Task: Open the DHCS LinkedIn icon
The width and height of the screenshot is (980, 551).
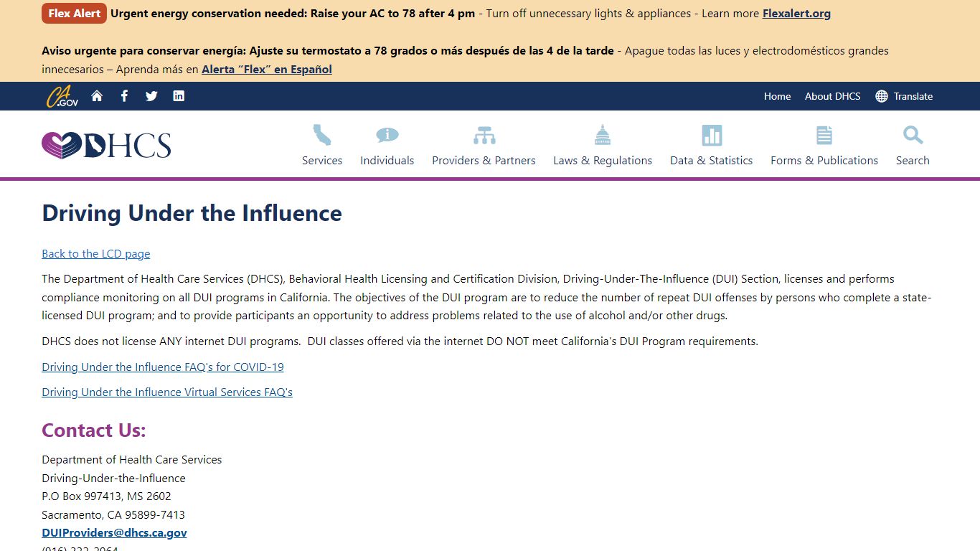Action: tap(179, 96)
